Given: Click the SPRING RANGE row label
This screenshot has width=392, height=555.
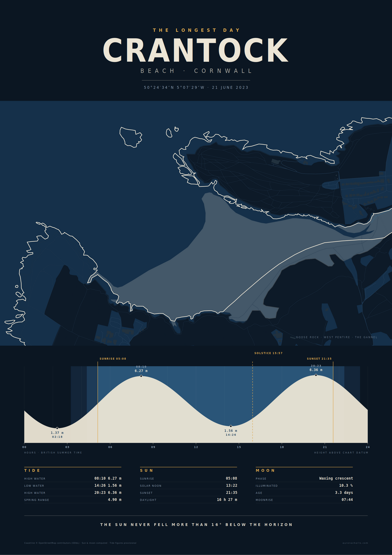Looking at the screenshot, I should pyautogui.click(x=37, y=500).
